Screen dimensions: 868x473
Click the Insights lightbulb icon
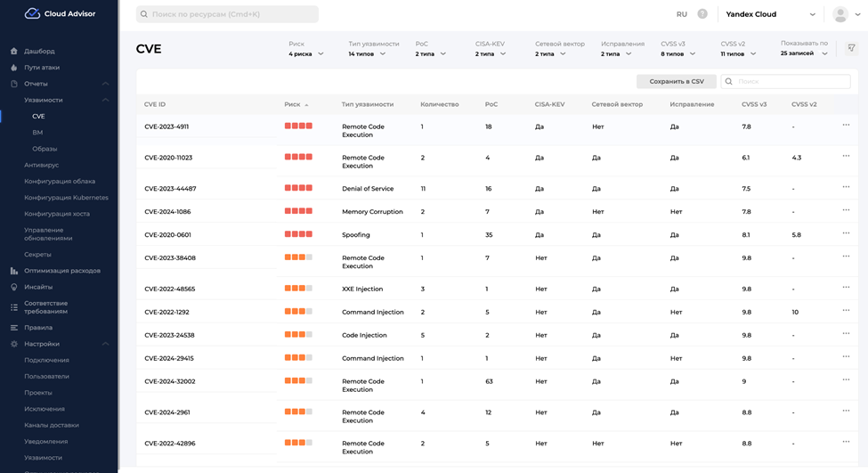(x=14, y=287)
